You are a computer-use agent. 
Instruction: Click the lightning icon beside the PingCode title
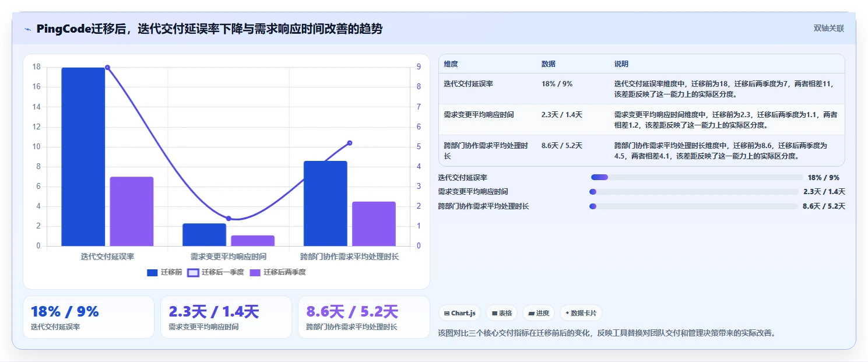tap(27, 29)
